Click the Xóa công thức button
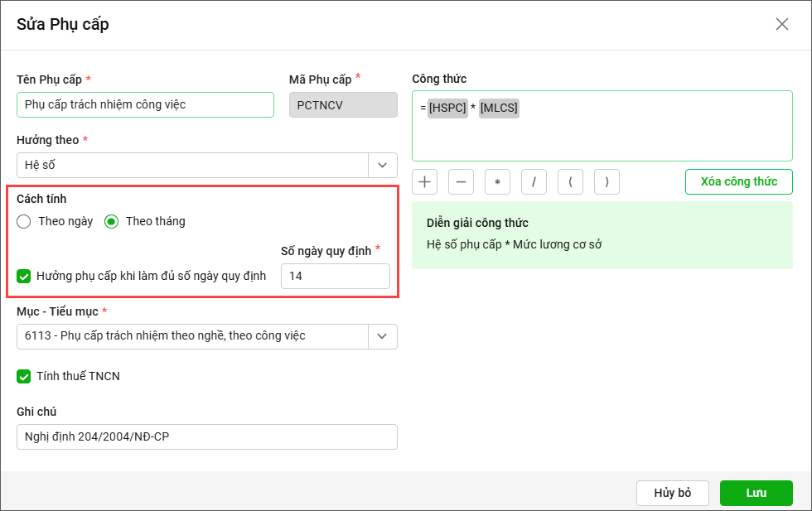 click(738, 181)
